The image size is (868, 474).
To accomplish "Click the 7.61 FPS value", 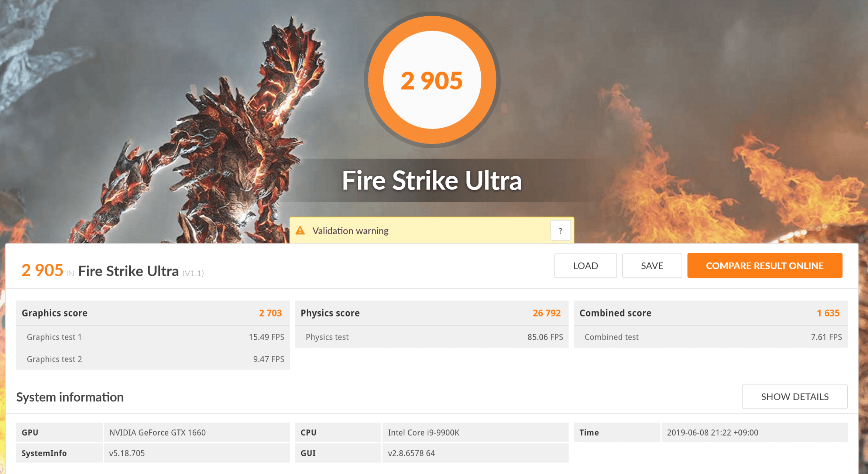I will [x=826, y=337].
